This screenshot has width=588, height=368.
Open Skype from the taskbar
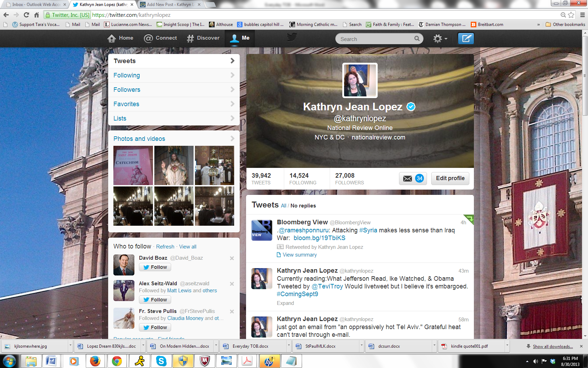(161, 361)
